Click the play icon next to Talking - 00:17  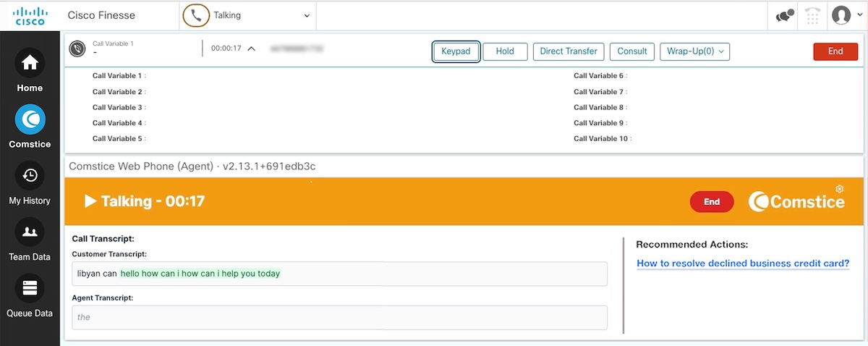pos(90,201)
